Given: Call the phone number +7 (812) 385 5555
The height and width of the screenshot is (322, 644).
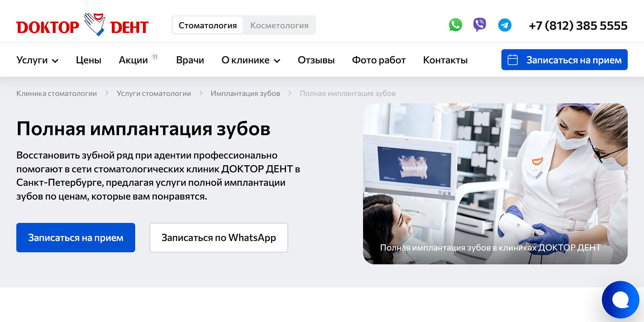Looking at the screenshot, I should [x=578, y=26].
